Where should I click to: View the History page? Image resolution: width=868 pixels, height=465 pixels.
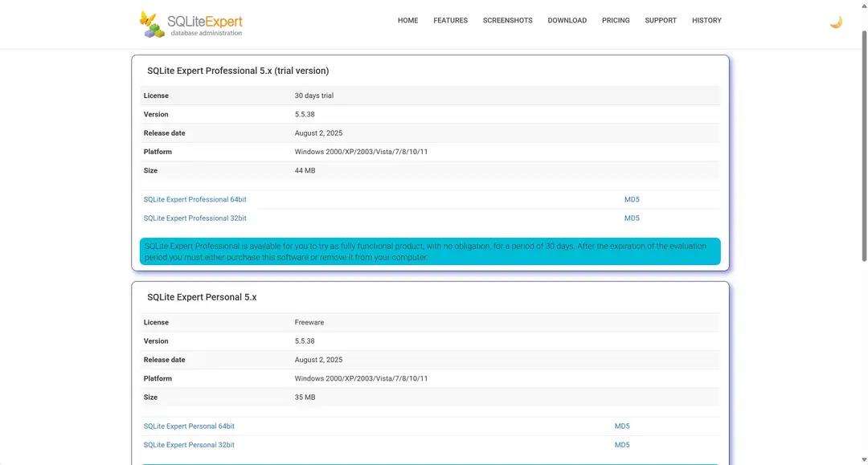[706, 21]
